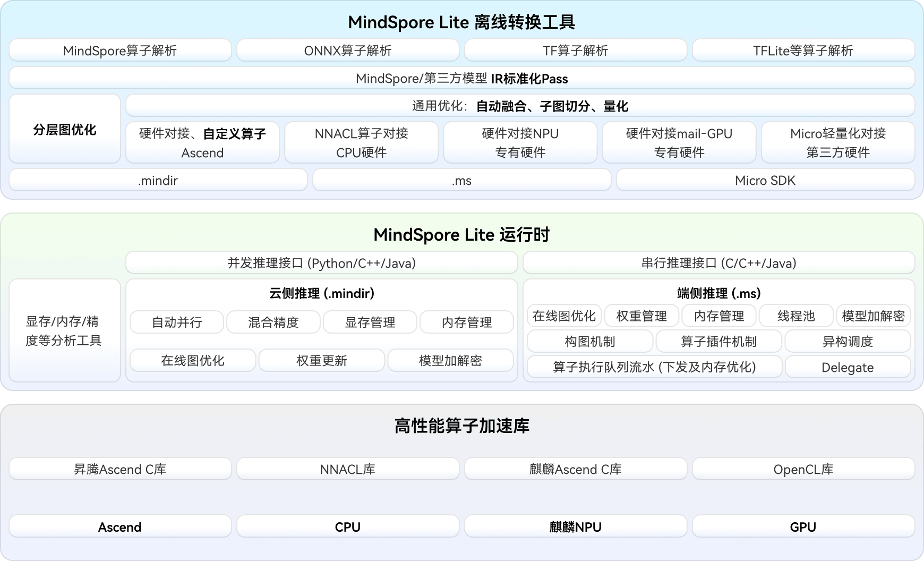Enable the 自动并行 option

point(176,322)
